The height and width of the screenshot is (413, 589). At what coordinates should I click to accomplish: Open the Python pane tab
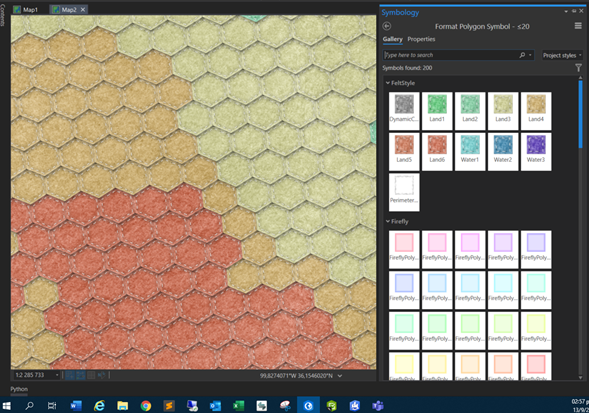click(19, 389)
